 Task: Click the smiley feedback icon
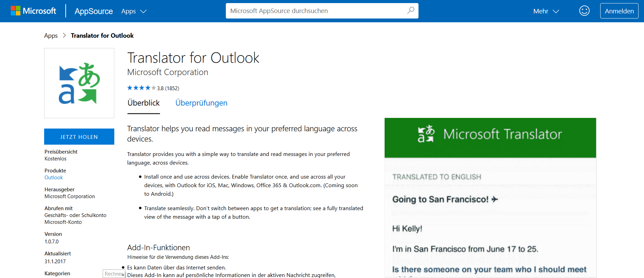(x=584, y=11)
